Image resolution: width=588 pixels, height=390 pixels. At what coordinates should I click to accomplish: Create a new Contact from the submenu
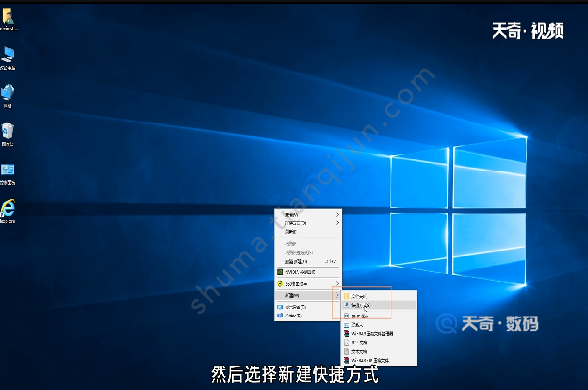[x=379, y=325]
